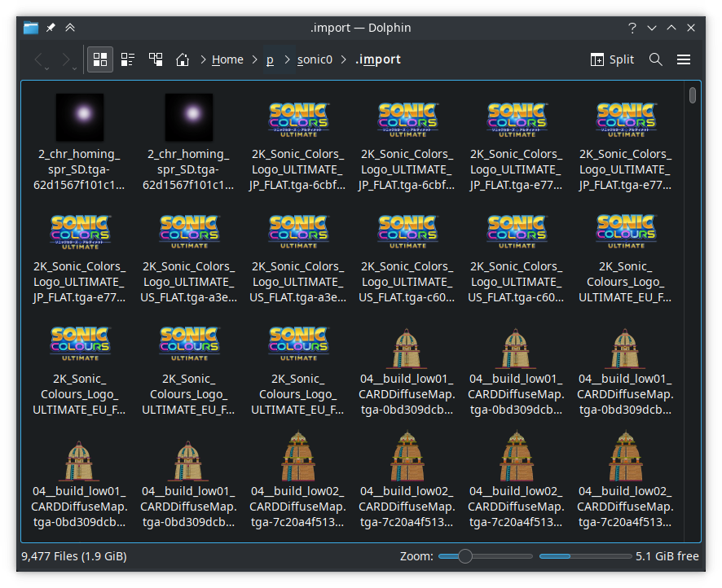
Task: Open the hamburger menu
Action: (x=684, y=59)
